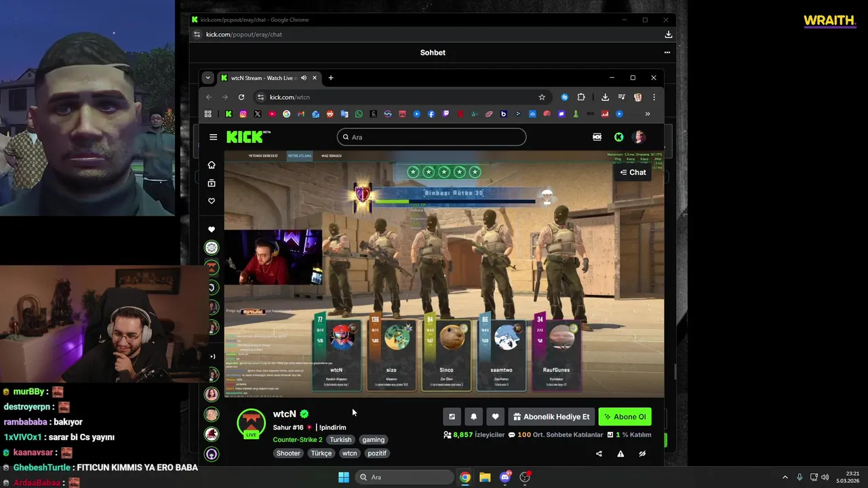Toggle the Chat panel button on stream

[x=633, y=172]
